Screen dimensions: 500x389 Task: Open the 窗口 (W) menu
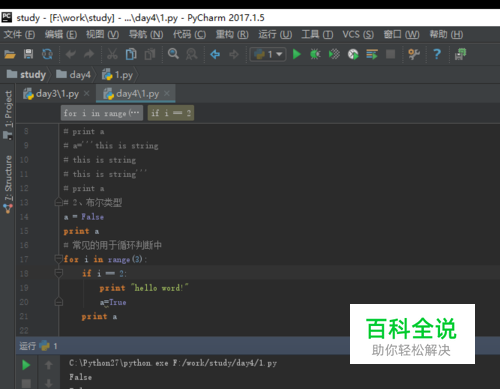[401, 34]
